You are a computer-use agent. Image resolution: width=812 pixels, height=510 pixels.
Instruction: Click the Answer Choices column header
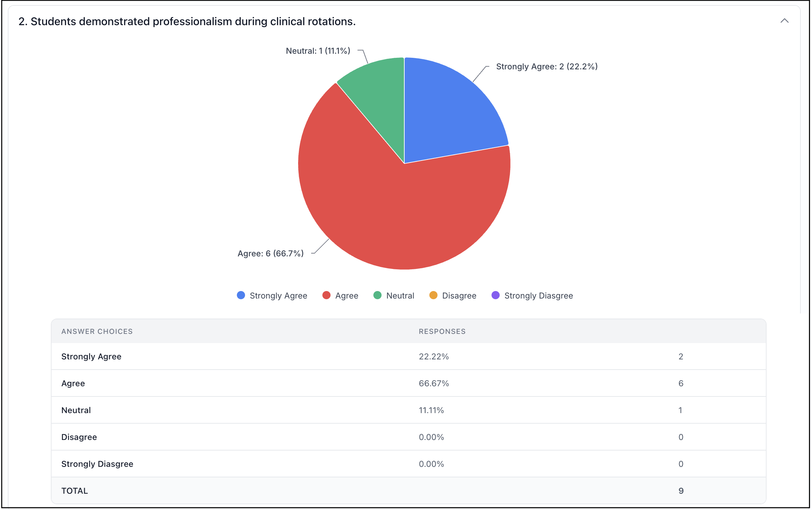click(x=97, y=331)
